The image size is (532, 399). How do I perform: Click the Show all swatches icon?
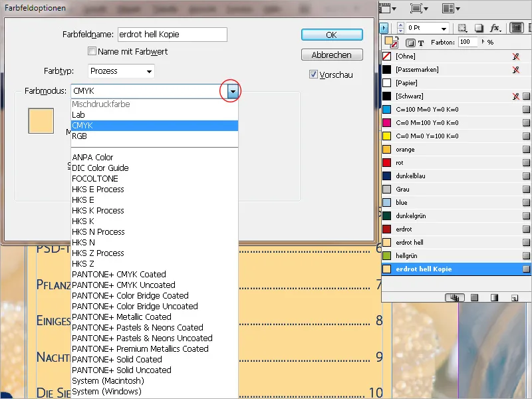point(455,299)
